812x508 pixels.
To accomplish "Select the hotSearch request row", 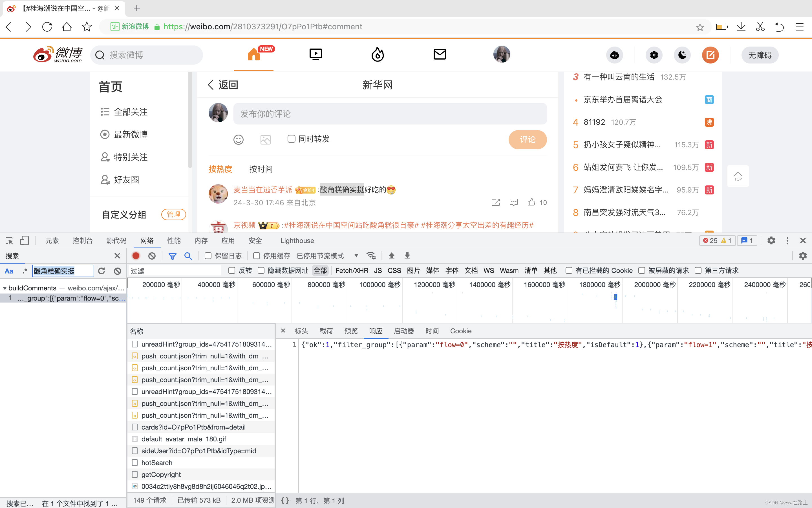I will (201, 463).
